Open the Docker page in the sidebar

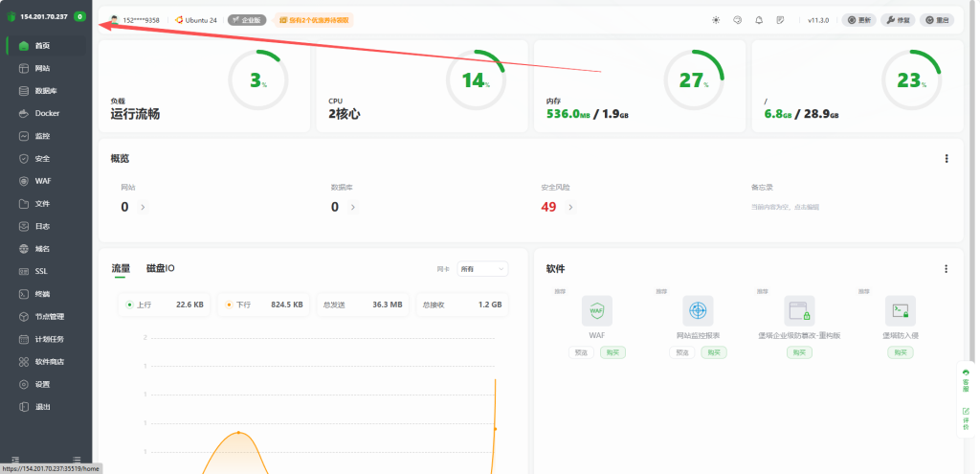46,113
